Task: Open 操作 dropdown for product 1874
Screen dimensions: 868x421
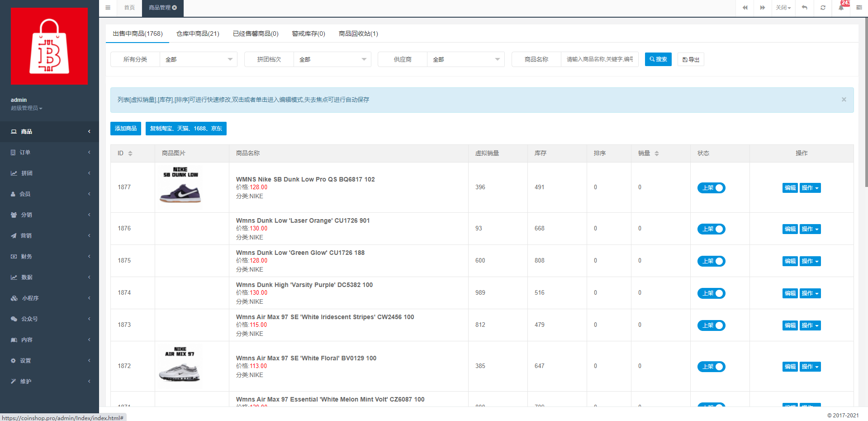Action: coord(810,293)
